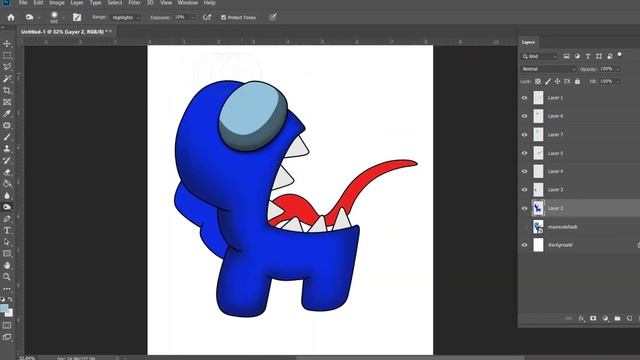The width and height of the screenshot is (640, 360).
Task: Select the Zoom tool
Action: [7, 277]
